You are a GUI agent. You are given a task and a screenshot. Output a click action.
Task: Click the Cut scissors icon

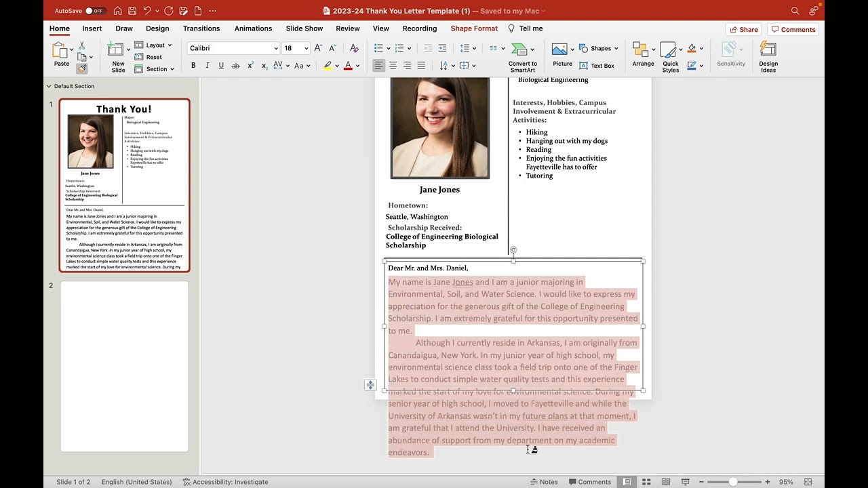81,45
